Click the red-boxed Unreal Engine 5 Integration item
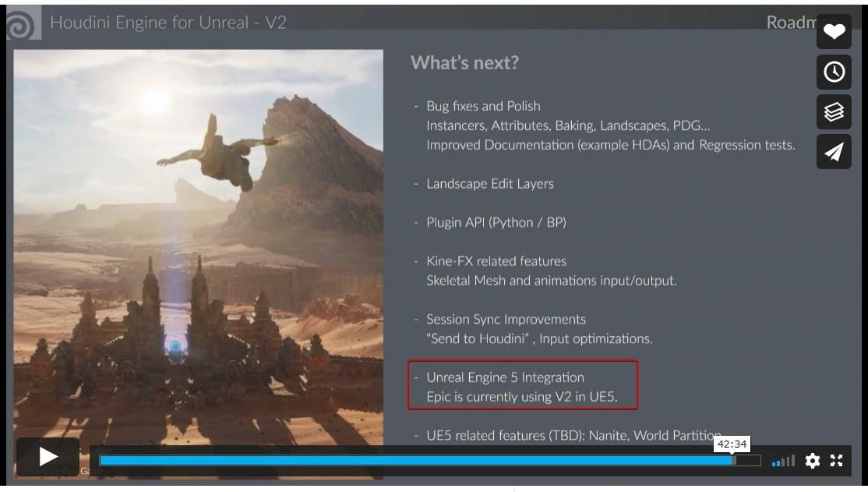 point(523,385)
